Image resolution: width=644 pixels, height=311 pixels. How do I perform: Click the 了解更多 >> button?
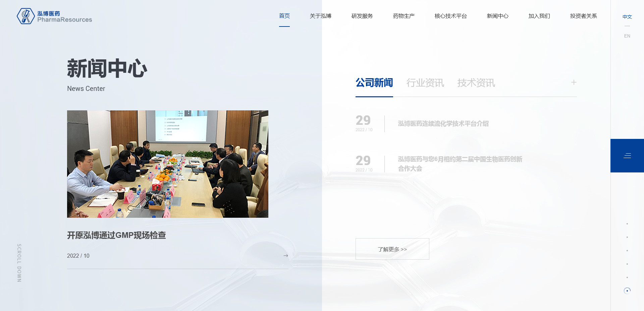(x=392, y=249)
